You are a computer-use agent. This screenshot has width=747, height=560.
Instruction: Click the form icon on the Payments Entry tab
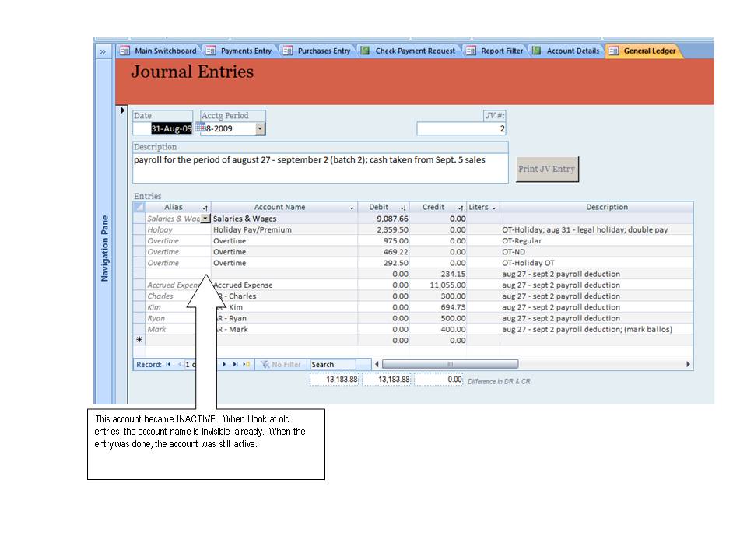coord(211,51)
